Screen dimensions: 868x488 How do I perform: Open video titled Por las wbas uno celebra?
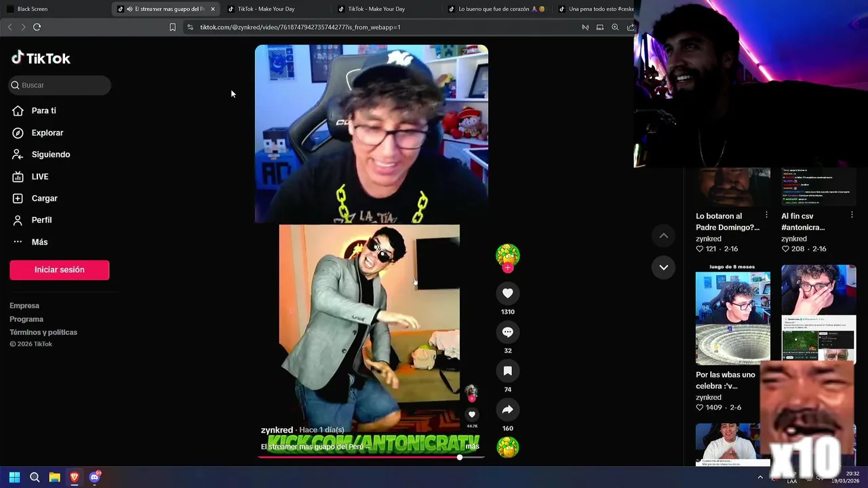(725, 380)
